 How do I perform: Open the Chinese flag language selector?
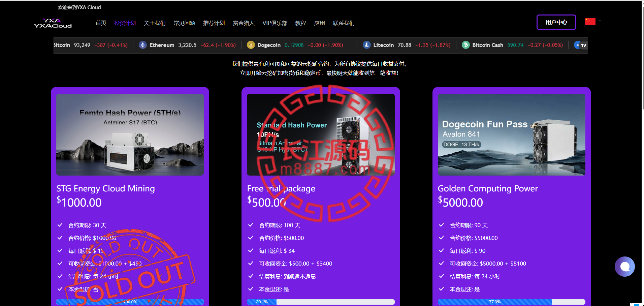[590, 21]
